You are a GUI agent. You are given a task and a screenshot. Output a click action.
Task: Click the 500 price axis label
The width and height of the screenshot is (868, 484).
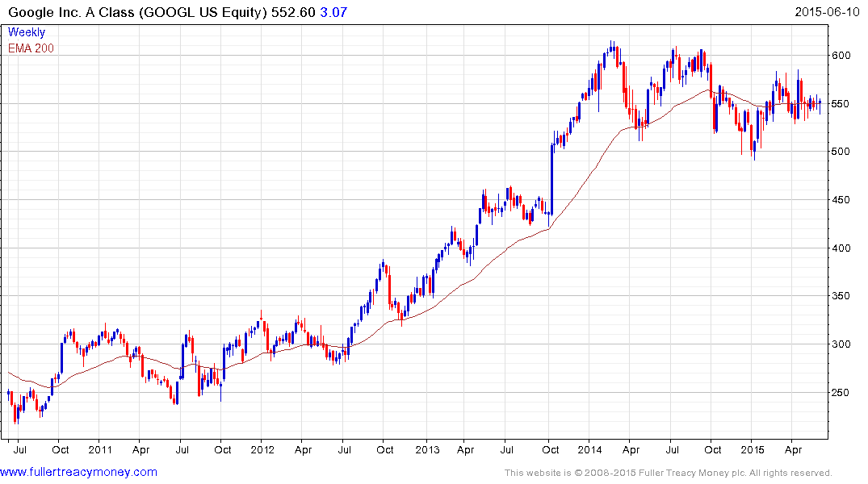click(841, 152)
